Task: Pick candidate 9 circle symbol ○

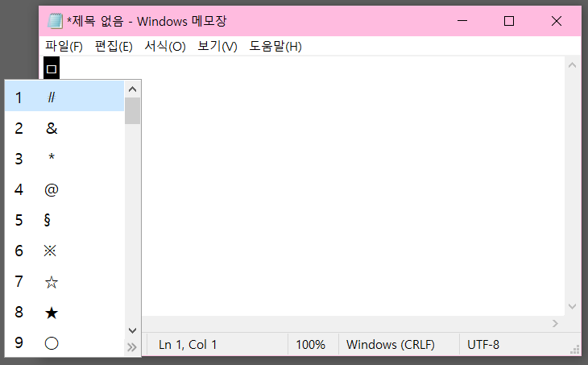Action: pos(64,342)
